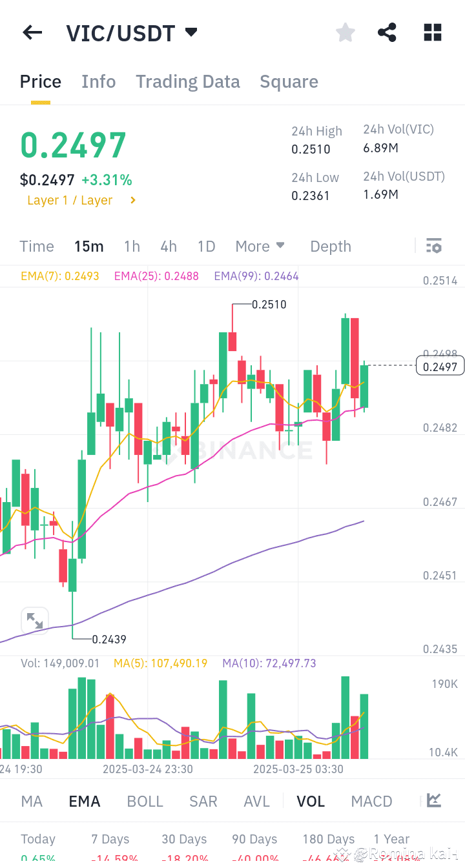The height and width of the screenshot is (868, 465).
Task: Switch to the Info tab
Action: (x=98, y=81)
